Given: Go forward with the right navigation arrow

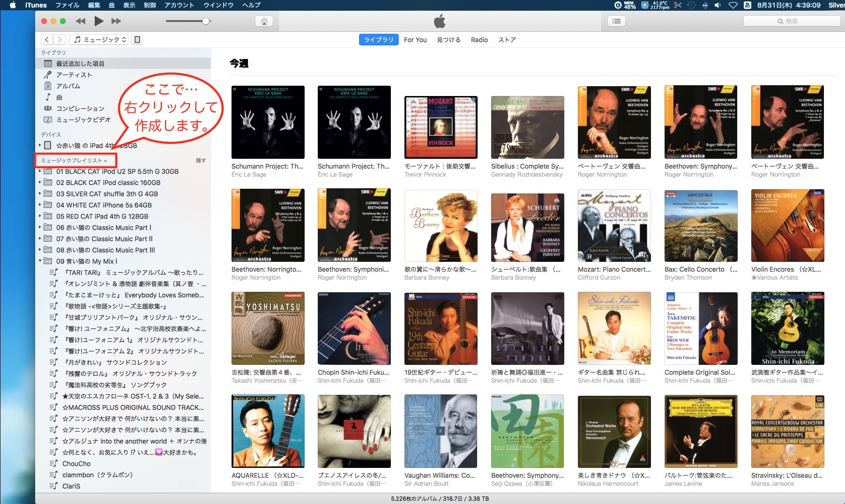Looking at the screenshot, I should pos(59,40).
